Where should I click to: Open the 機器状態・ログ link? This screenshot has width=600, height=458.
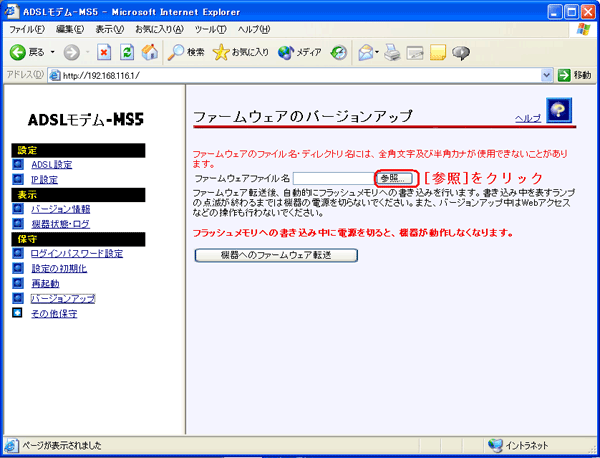coord(61,224)
